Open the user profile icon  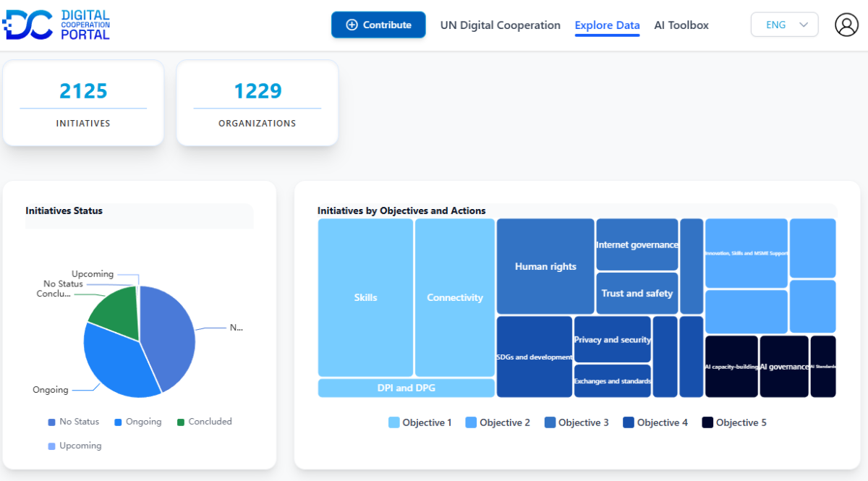coord(846,25)
